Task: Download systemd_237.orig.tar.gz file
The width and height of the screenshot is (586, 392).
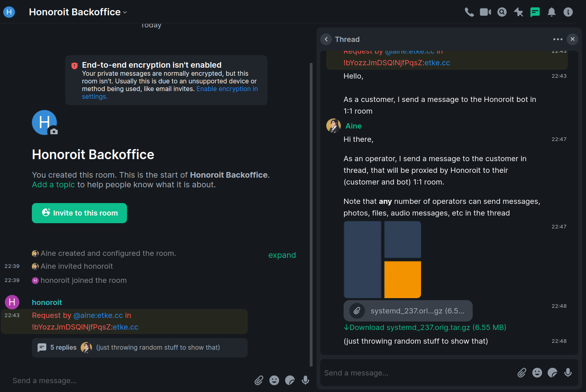Action: pyautogui.click(x=425, y=328)
